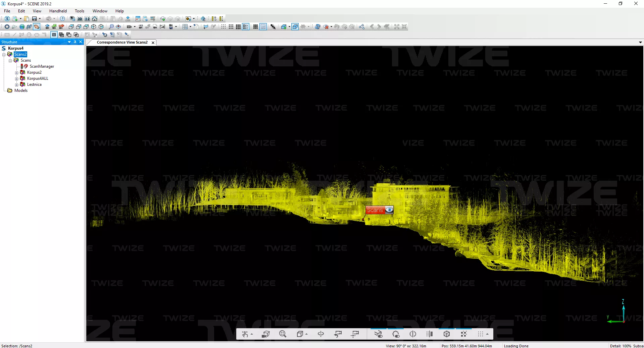The image size is (644, 348).
Task: Click the help question mark icon
Action: (x=62, y=19)
